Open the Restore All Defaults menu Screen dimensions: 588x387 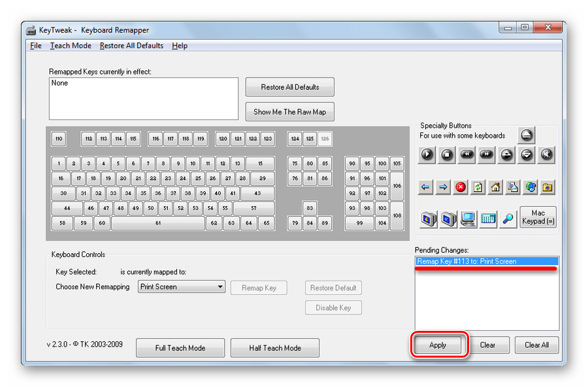click(131, 46)
